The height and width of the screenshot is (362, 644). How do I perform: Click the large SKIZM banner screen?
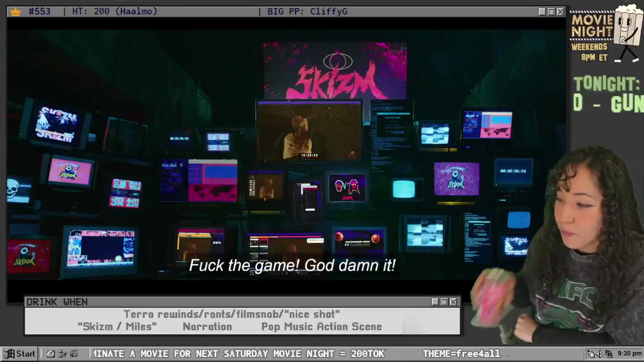pyautogui.click(x=335, y=70)
